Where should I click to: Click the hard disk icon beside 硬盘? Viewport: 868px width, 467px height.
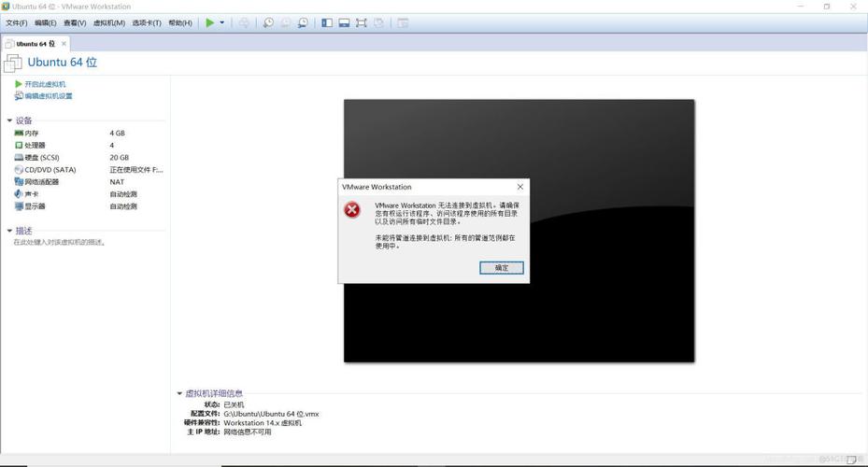pyautogui.click(x=19, y=157)
